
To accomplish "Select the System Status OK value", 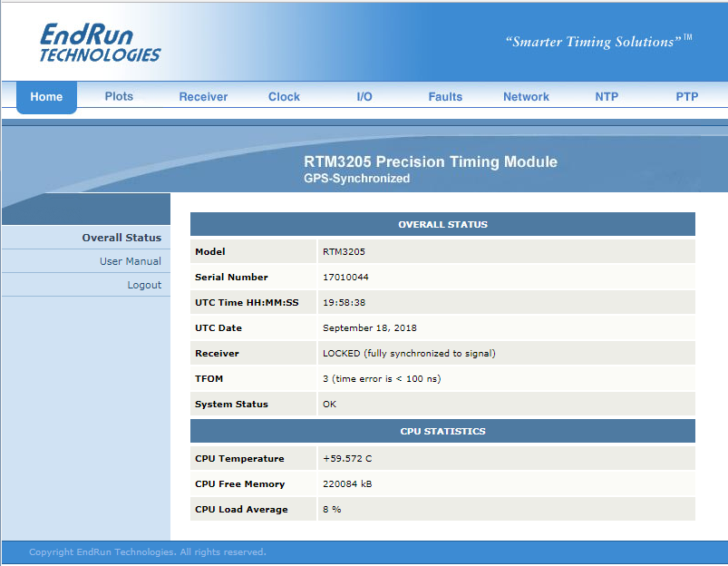I will (x=329, y=404).
